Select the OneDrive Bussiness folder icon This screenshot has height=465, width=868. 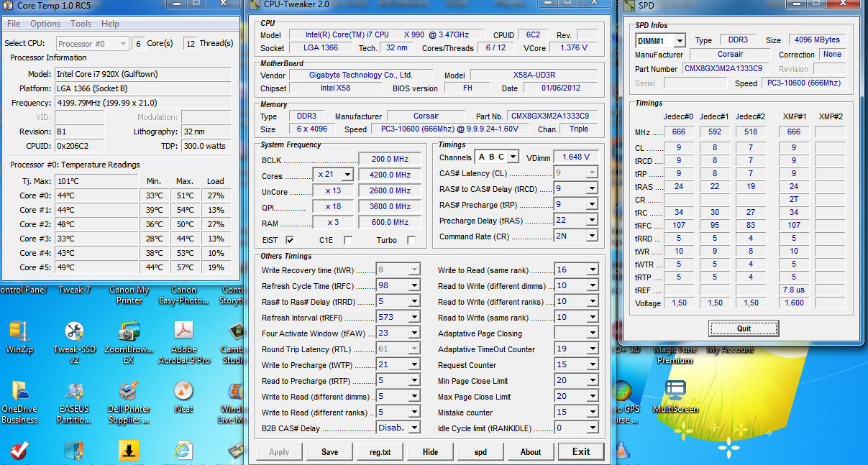(x=19, y=390)
